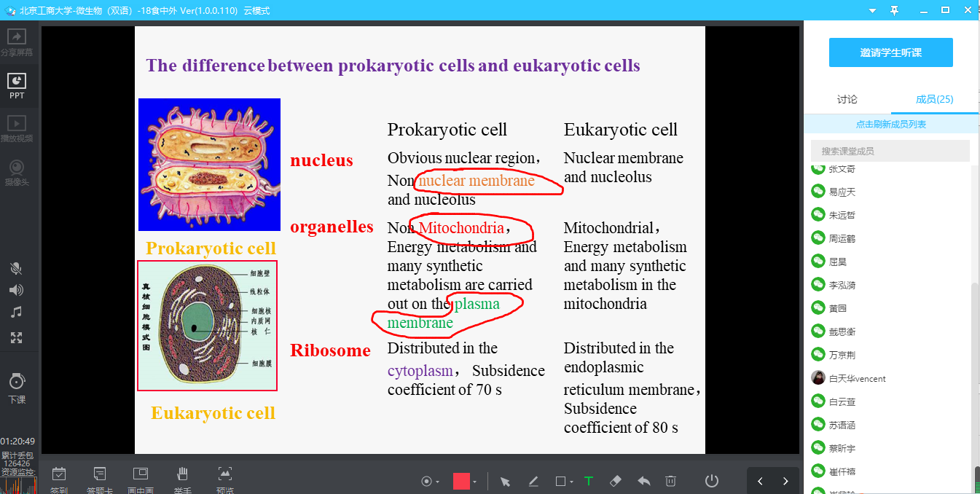Switch to the 讨论 discussion tab
The image size is (980, 494).
847,99
